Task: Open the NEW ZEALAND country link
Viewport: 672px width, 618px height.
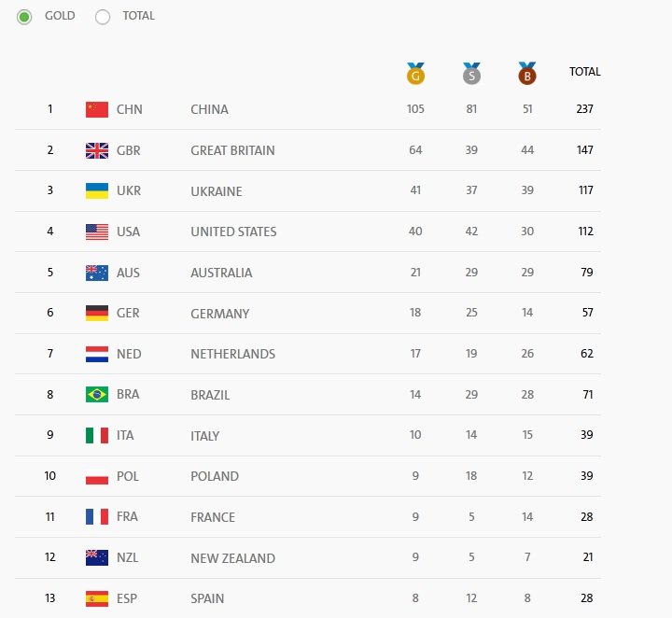Action: [x=232, y=558]
